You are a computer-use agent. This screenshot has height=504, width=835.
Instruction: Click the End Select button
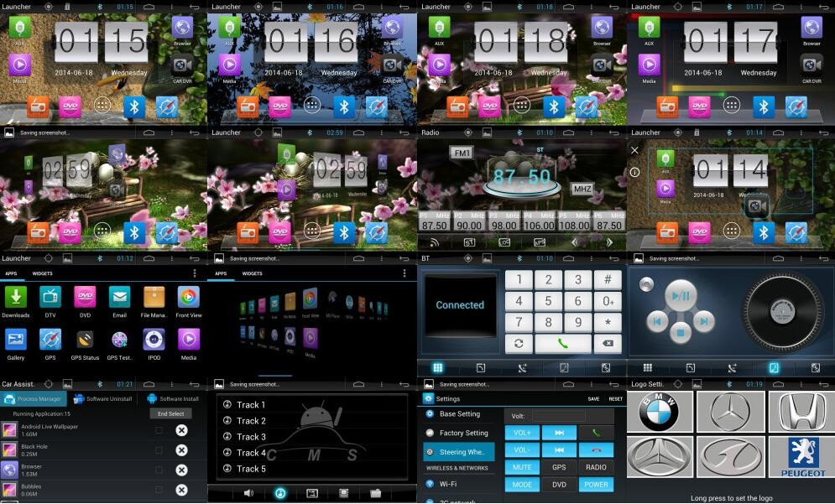tap(170, 413)
